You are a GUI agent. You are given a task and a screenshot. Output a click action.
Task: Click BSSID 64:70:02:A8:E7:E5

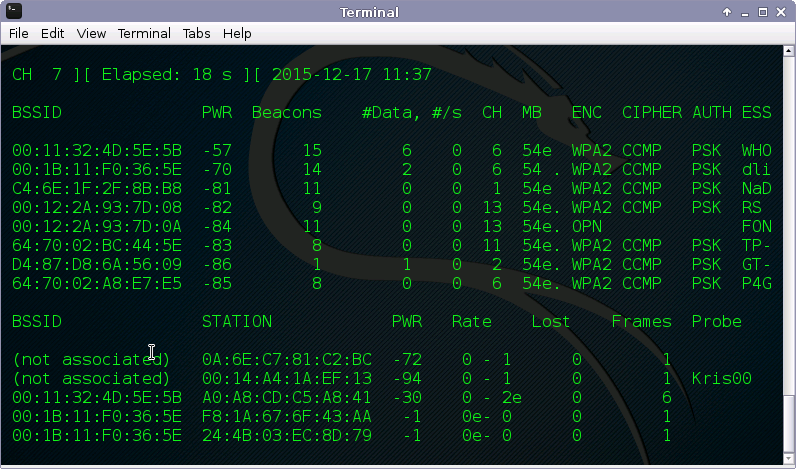pyautogui.click(x=97, y=283)
